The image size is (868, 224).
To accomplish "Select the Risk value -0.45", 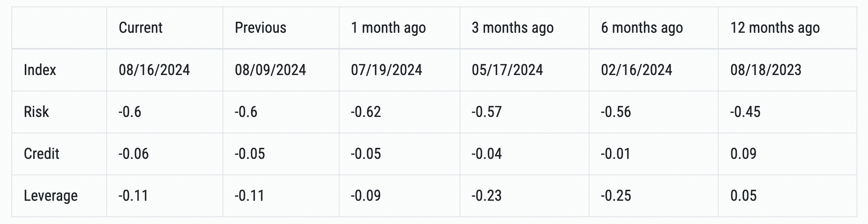I will click(x=745, y=112).
